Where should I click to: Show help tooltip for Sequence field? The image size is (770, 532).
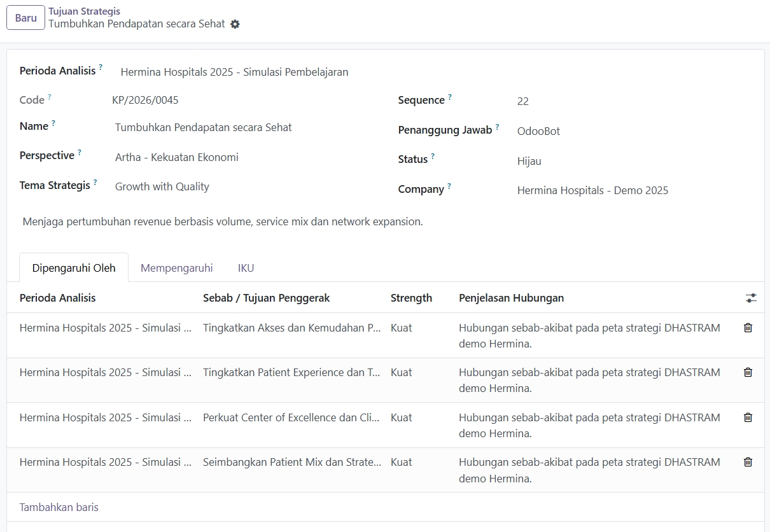(x=450, y=97)
